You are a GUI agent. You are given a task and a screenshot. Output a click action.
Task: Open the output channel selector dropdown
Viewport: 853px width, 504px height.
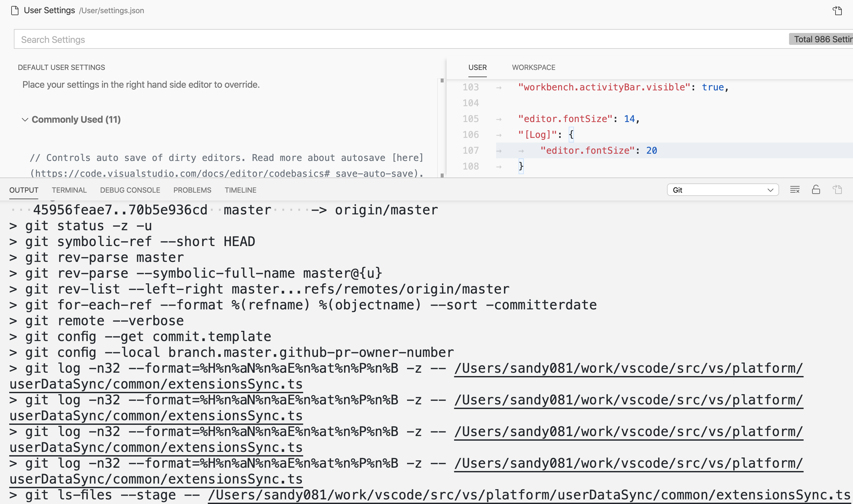pos(723,190)
